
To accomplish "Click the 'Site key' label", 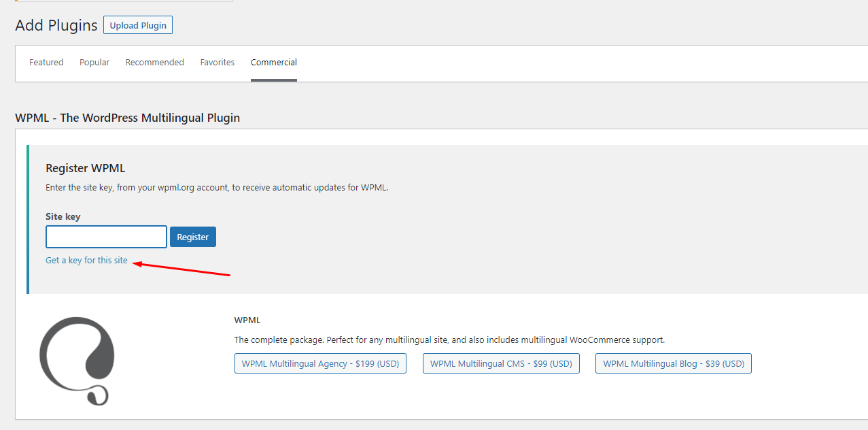I will click(63, 216).
